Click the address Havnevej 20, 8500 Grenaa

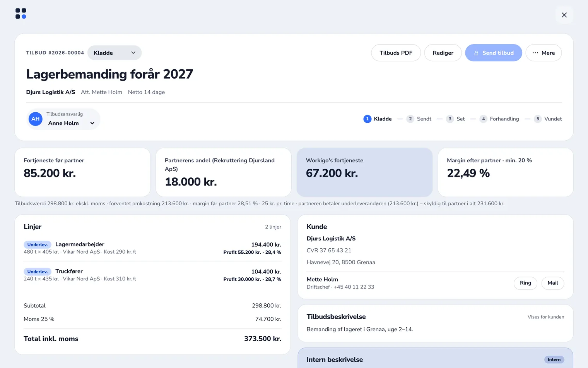tap(341, 262)
